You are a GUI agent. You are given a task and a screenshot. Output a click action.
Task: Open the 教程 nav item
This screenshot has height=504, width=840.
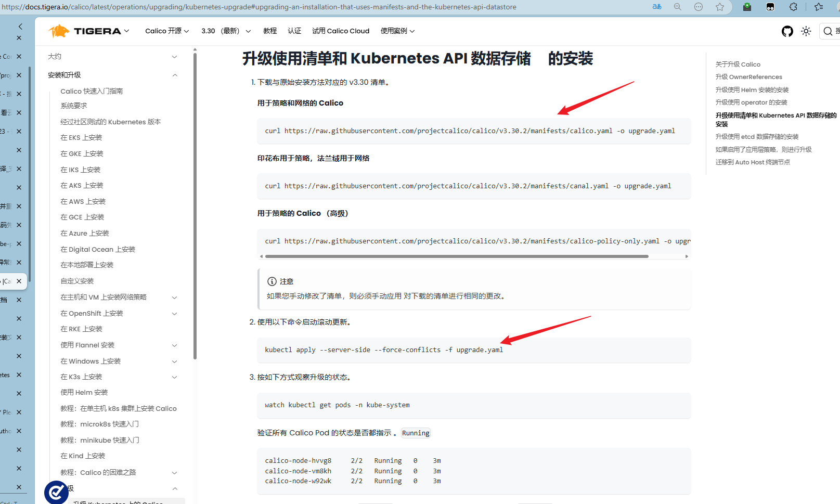pos(270,31)
